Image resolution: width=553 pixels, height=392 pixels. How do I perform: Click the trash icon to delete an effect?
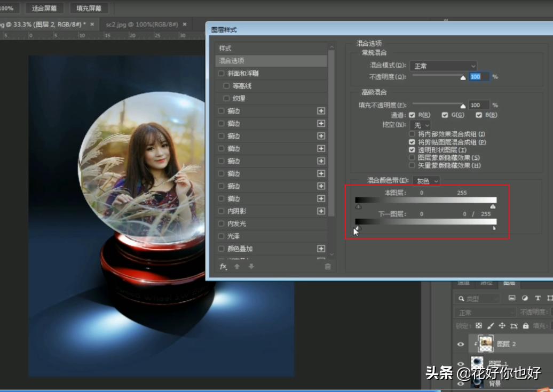point(327,267)
